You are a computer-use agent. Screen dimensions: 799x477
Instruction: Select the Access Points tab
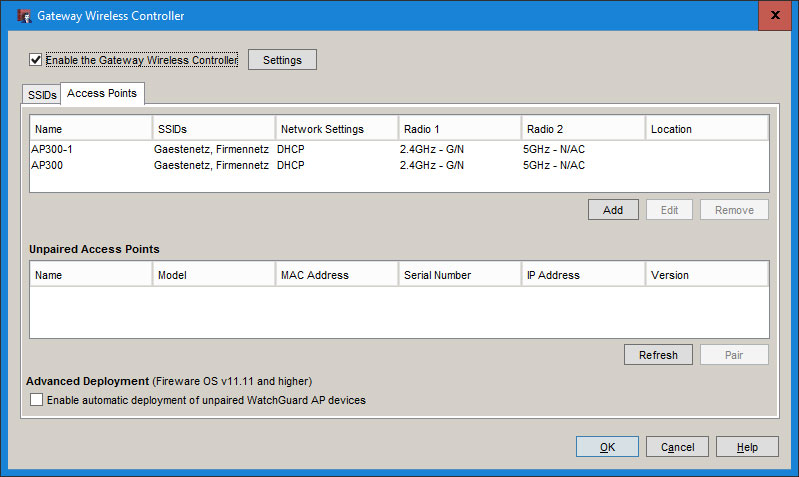(102, 93)
